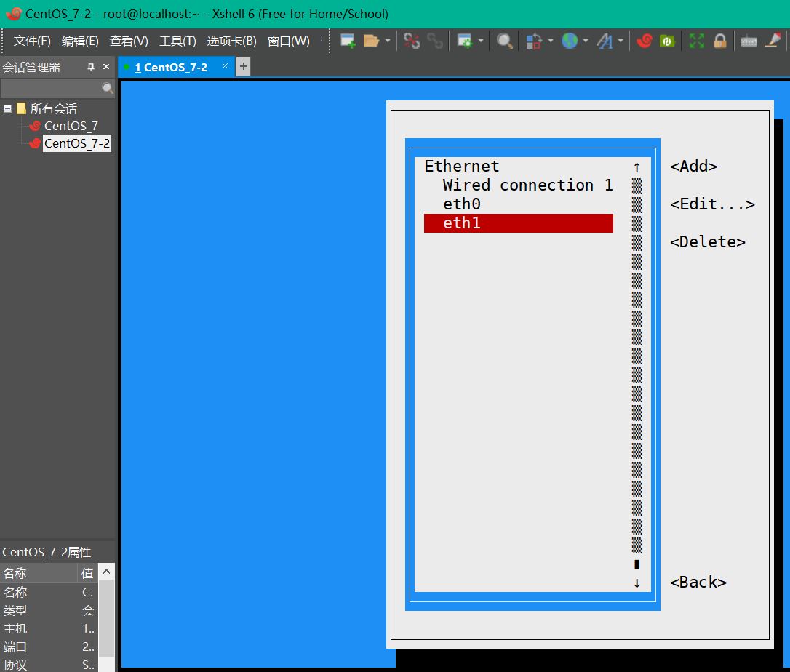790x672 pixels.
Task: Click the globe encoding icon
Action: pyautogui.click(x=570, y=41)
